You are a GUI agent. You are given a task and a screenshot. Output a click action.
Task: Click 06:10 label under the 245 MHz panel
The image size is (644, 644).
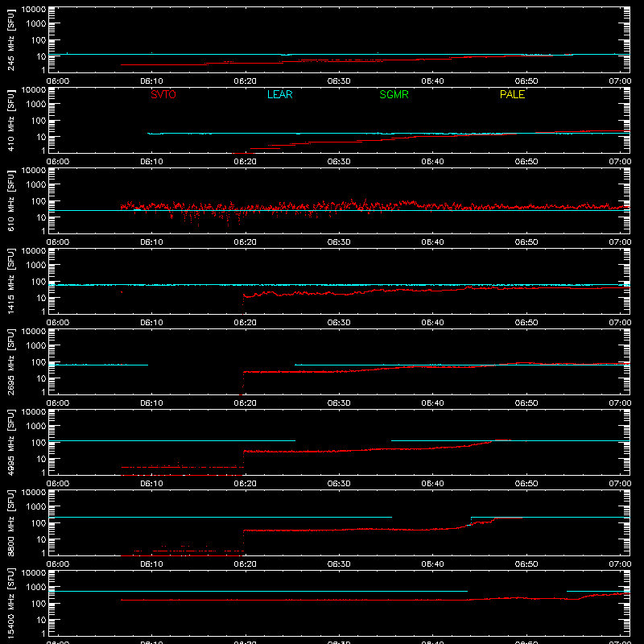point(151,81)
